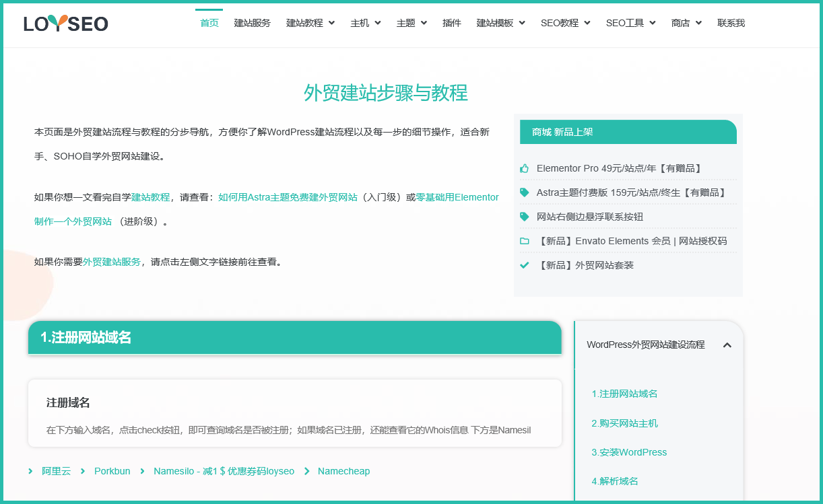The image size is (823, 504).
Task: Open the 主机 dropdown menu
Action: click(366, 23)
